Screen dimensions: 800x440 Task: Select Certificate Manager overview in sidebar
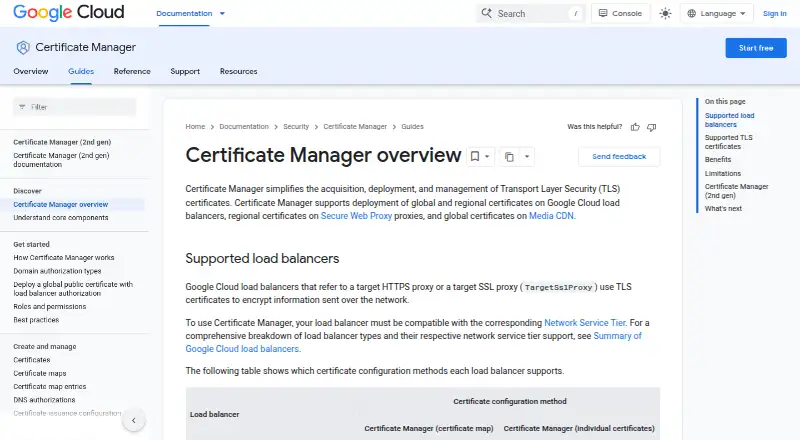[x=61, y=205]
